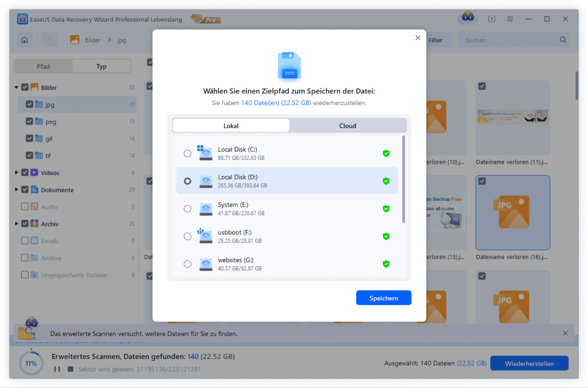Check the Emails checkbox
The height and width of the screenshot is (388, 588).
(24, 241)
